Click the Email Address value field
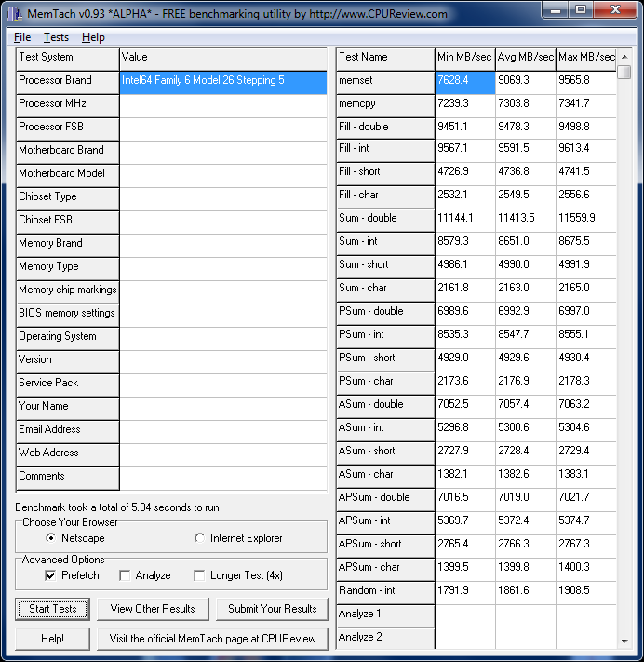Screen dimensions: 644x662 coord(223,432)
